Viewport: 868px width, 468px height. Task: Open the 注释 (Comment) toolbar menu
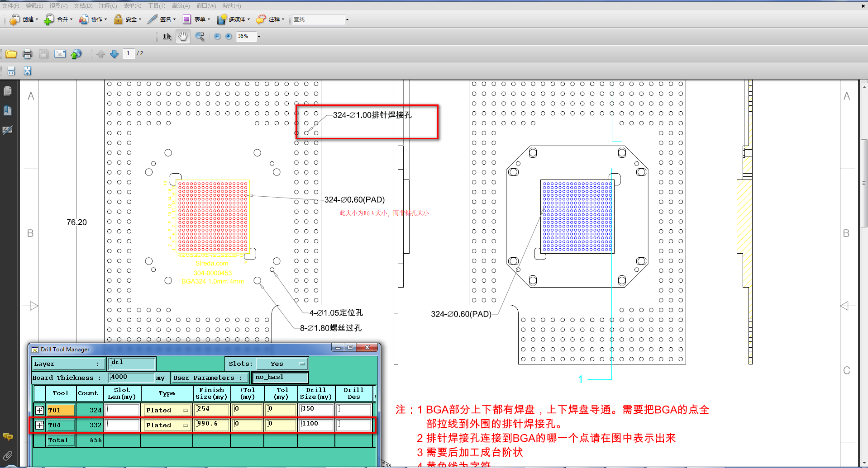270,19
